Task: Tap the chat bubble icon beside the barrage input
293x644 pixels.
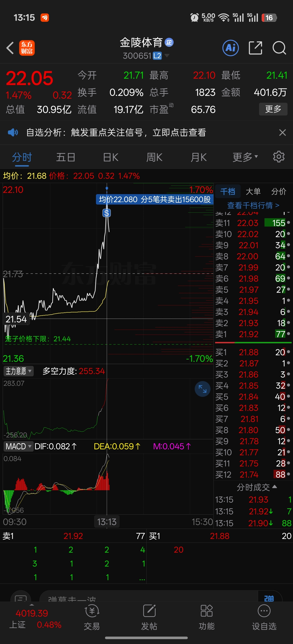Action: pyautogui.click(x=21, y=598)
